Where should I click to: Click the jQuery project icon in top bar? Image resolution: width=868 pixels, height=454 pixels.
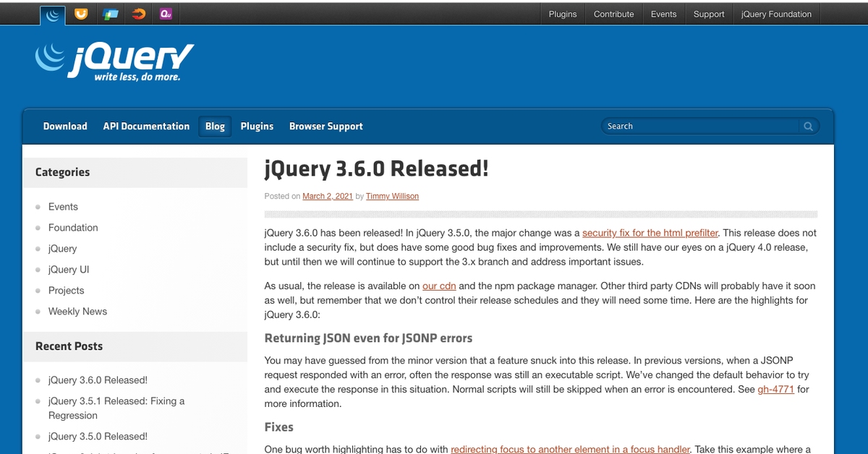[52, 14]
